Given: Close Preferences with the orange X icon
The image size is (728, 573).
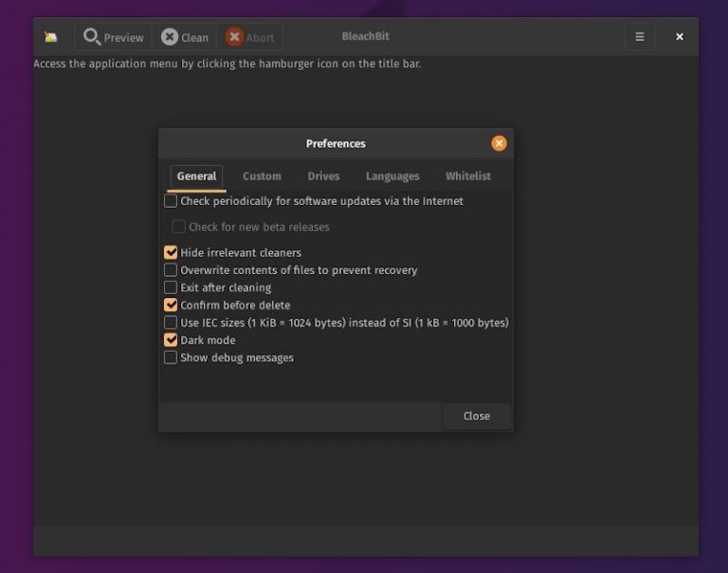Looking at the screenshot, I should [x=500, y=143].
